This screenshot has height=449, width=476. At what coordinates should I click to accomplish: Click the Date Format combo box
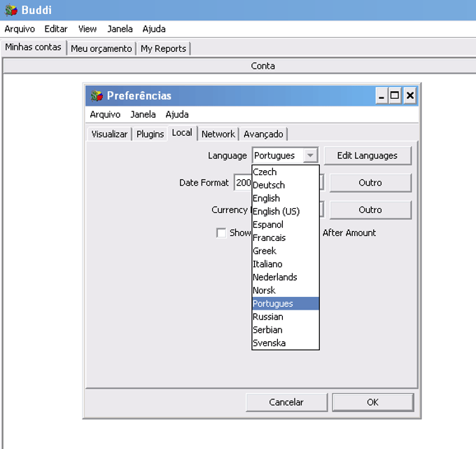click(279, 183)
